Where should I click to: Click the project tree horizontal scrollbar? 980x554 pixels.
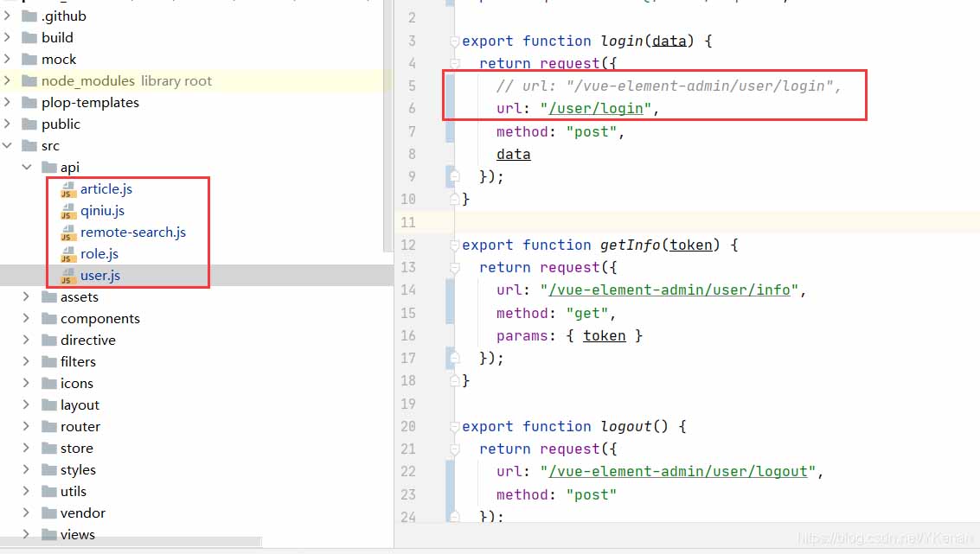131,541
